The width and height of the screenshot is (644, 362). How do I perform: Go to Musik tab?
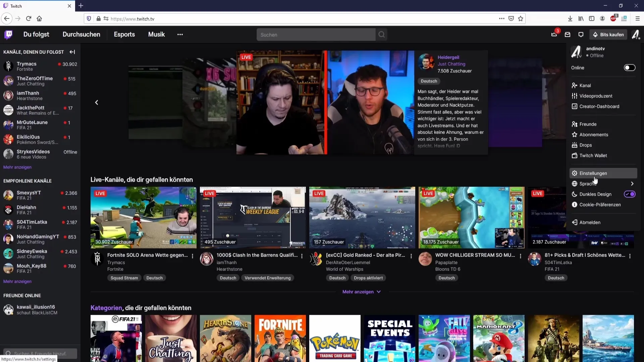click(x=157, y=35)
